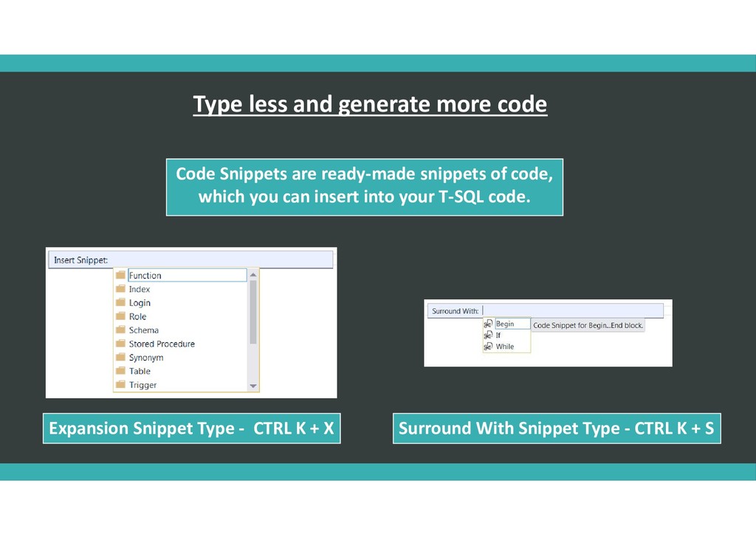Viewport: 756px width, 535px height.
Task: Click the 'Type less and generate more code' heading
Action: click(371, 105)
